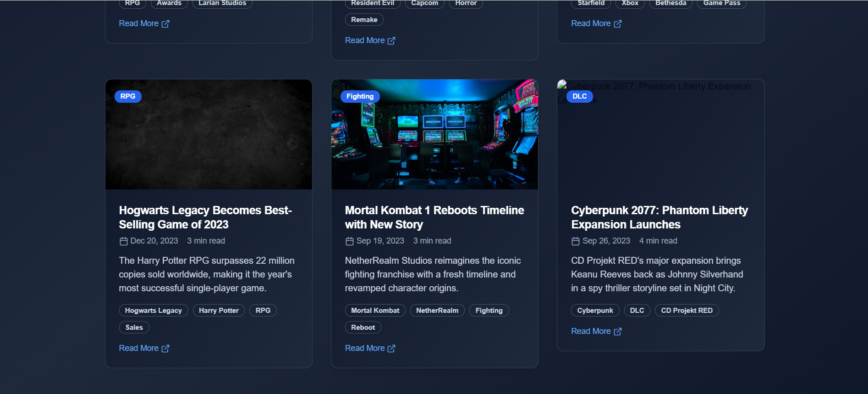Click the blue Fighting category badge on image

pos(360,96)
